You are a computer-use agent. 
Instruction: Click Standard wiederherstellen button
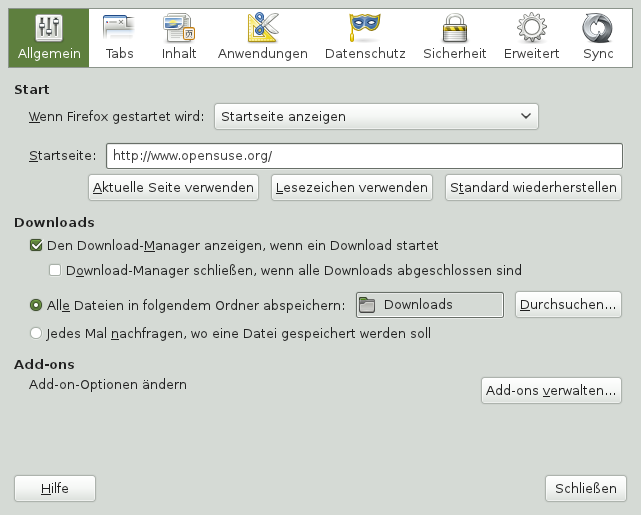533,187
